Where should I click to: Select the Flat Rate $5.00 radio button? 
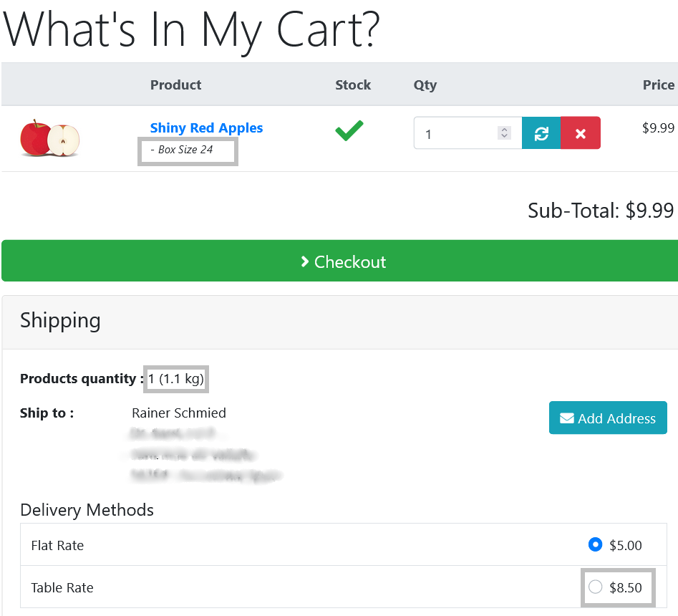pyautogui.click(x=596, y=544)
